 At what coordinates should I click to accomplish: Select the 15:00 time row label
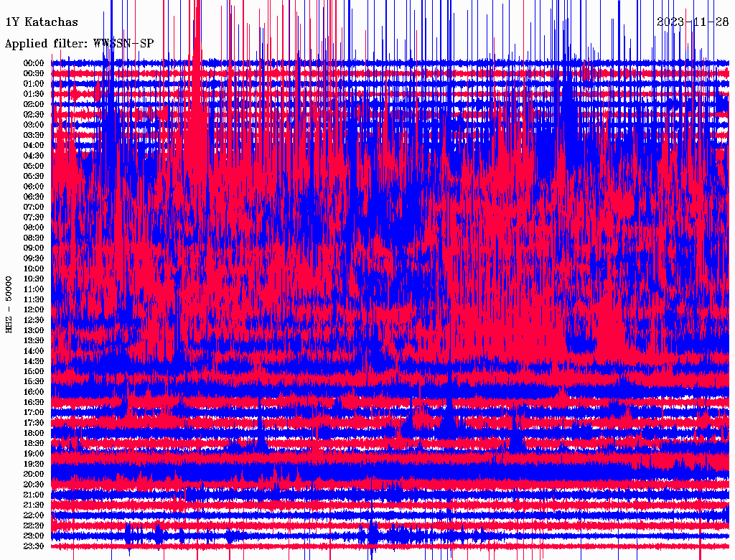click(34, 371)
